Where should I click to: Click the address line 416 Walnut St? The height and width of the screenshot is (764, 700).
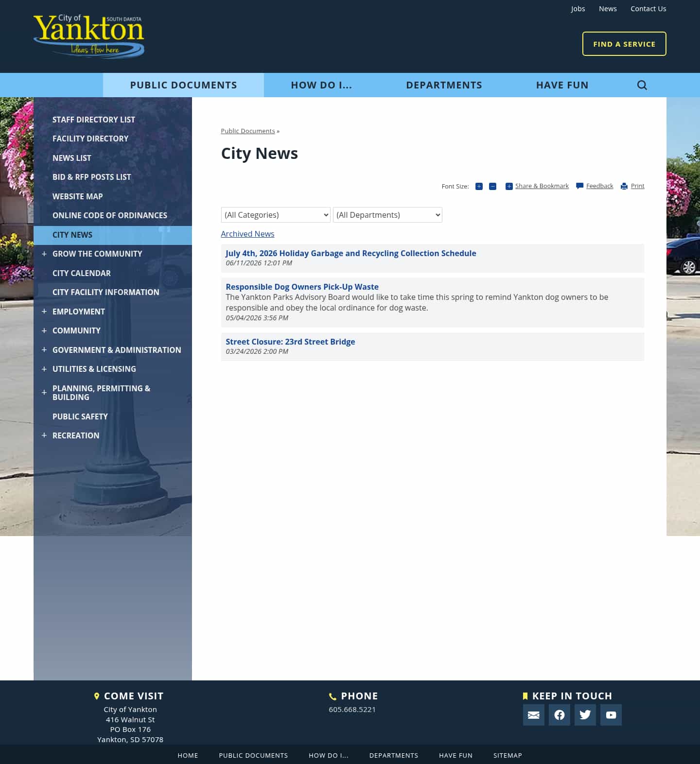pyautogui.click(x=130, y=720)
